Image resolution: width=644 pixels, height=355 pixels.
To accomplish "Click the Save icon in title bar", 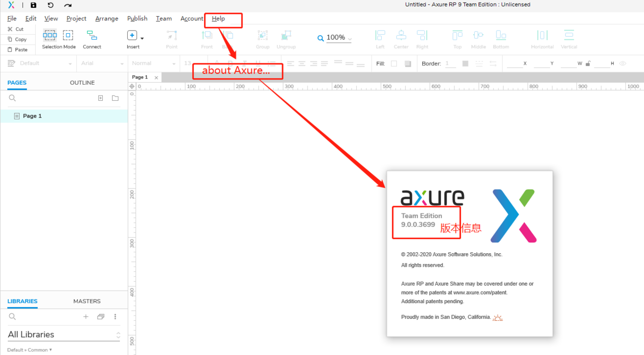I will (x=34, y=5).
